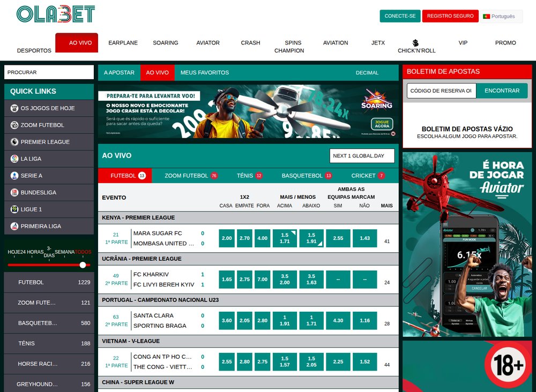The height and width of the screenshot is (392, 536).
Task: Select the Ligue 1 icon
Action: point(14,209)
